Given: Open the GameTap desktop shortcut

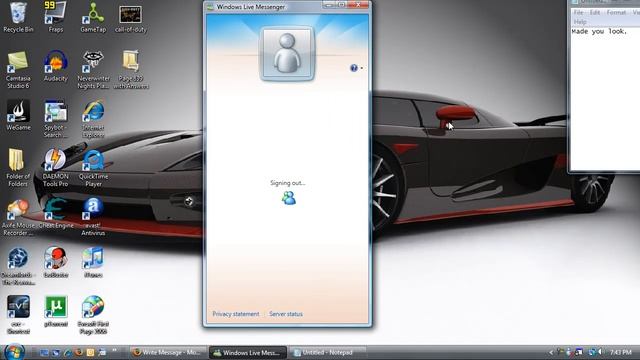Looking at the screenshot, I should (93, 17).
